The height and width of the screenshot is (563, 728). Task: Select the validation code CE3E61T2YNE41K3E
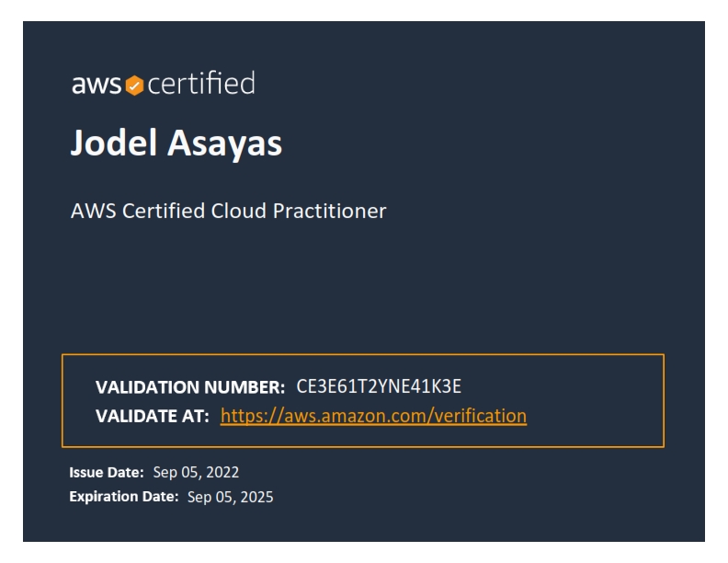click(379, 386)
